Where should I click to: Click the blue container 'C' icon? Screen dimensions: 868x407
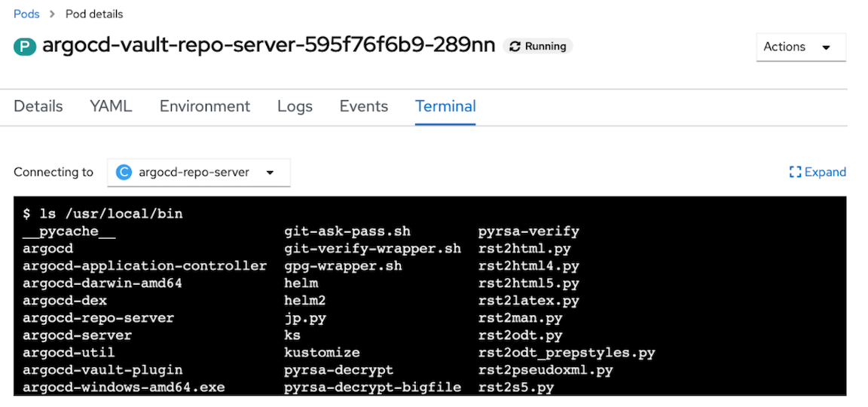pyautogui.click(x=124, y=173)
